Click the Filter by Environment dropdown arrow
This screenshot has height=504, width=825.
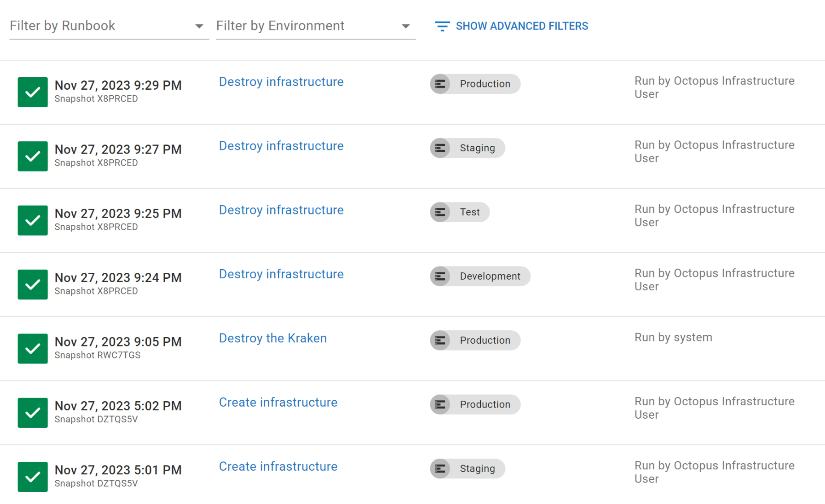[406, 26]
